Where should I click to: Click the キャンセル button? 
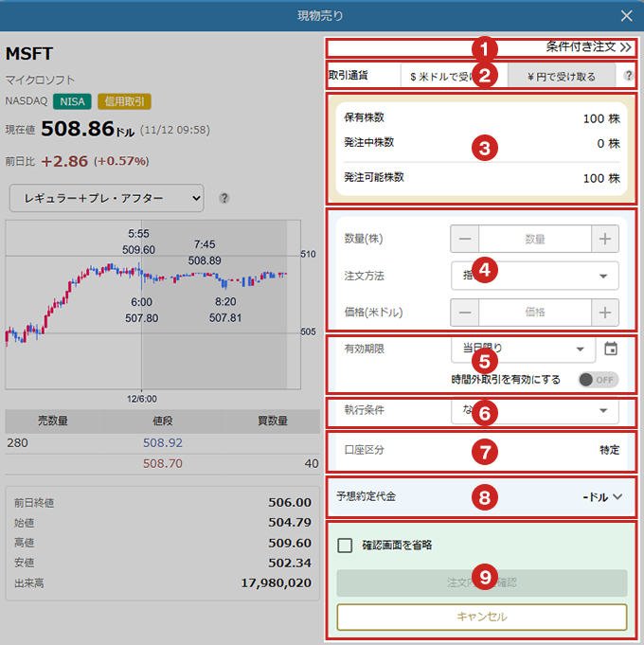point(482,617)
